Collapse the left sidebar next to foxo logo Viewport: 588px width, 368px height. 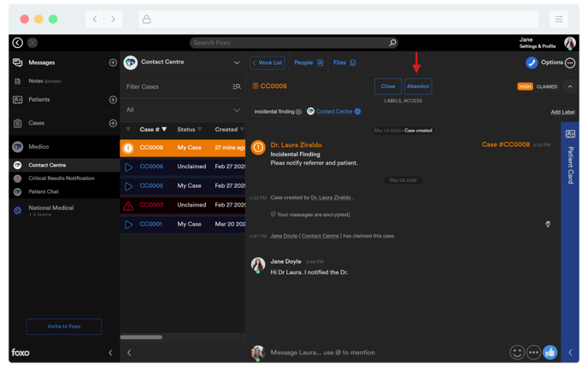click(x=110, y=353)
